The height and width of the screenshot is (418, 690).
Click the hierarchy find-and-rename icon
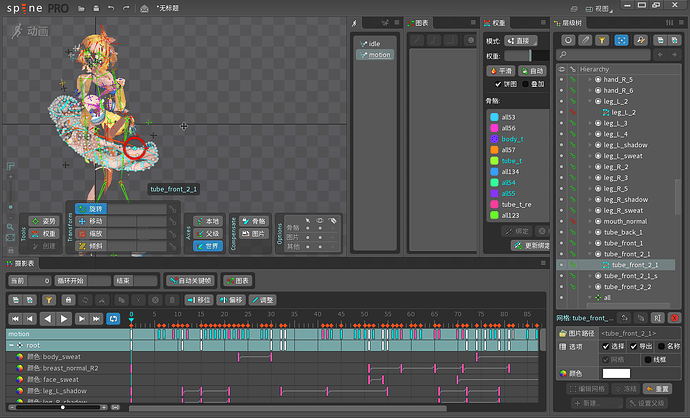pyautogui.click(x=641, y=40)
